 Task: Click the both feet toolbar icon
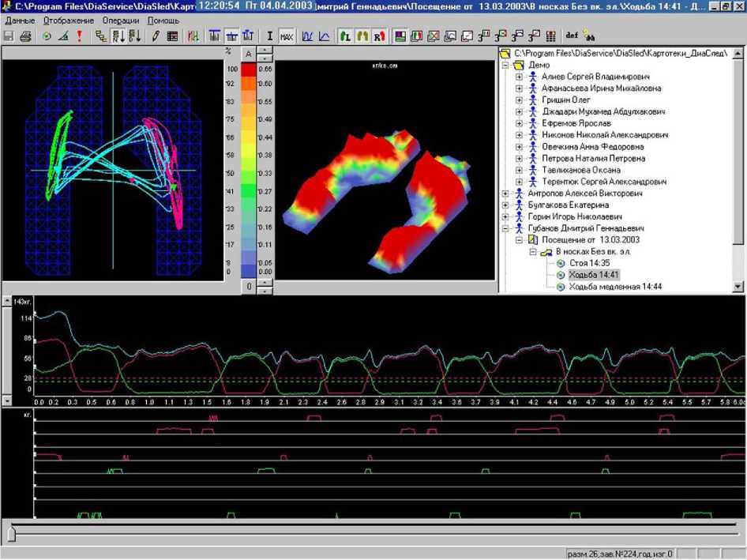pos(362,36)
